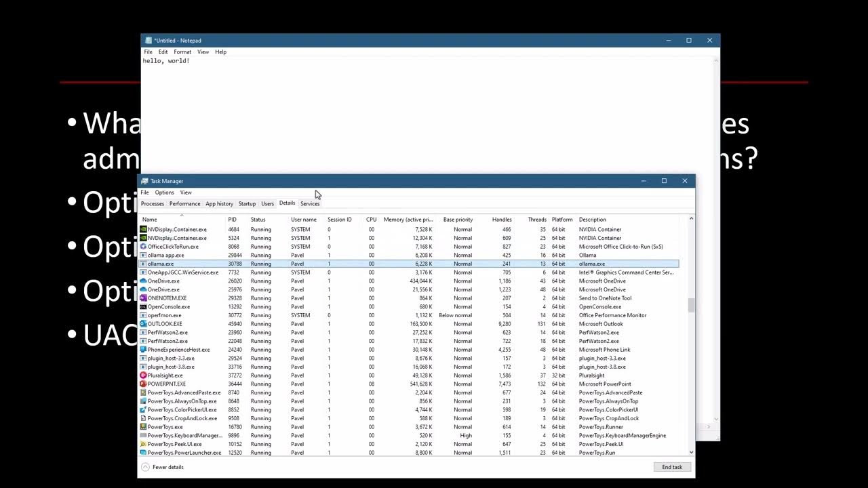Click the Task Manager title bar icon
The height and width of the screenshot is (488, 868).
pos(144,181)
